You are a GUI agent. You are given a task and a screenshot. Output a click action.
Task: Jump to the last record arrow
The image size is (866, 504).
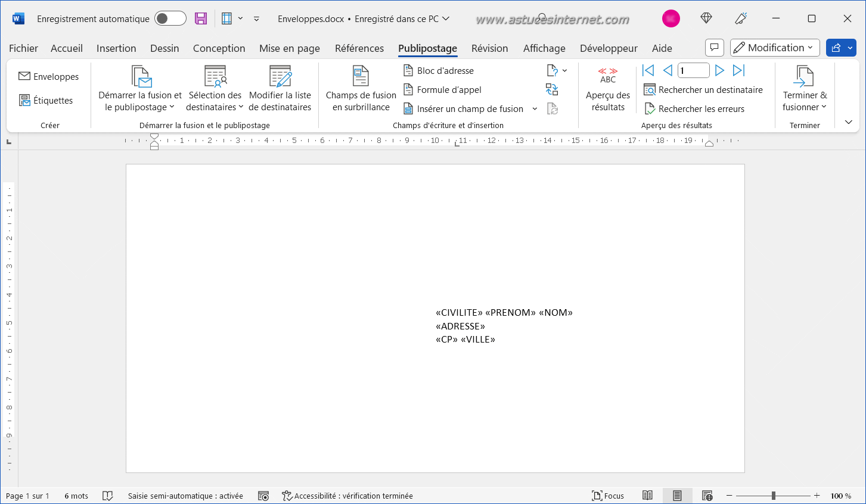click(738, 70)
